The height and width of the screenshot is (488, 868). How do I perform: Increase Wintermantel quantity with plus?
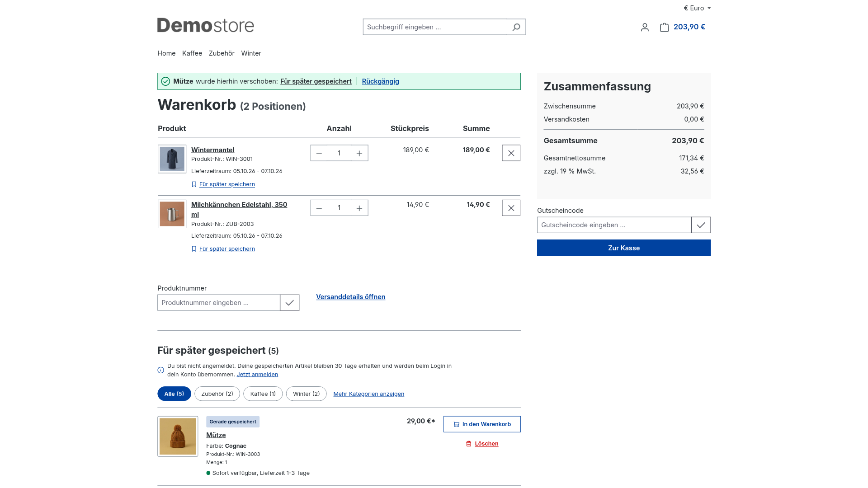coord(359,153)
